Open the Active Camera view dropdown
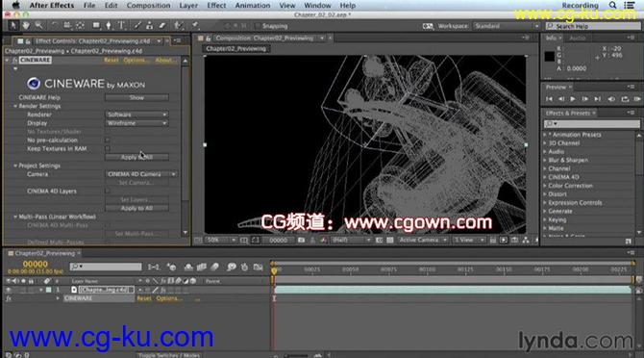Image resolution: width=644 pixels, height=358 pixels. (423, 240)
